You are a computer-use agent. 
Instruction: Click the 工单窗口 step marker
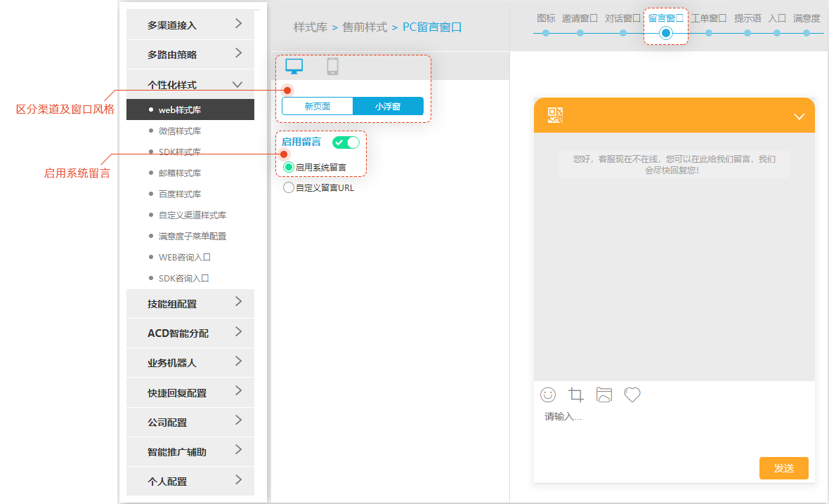tap(708, 32)
